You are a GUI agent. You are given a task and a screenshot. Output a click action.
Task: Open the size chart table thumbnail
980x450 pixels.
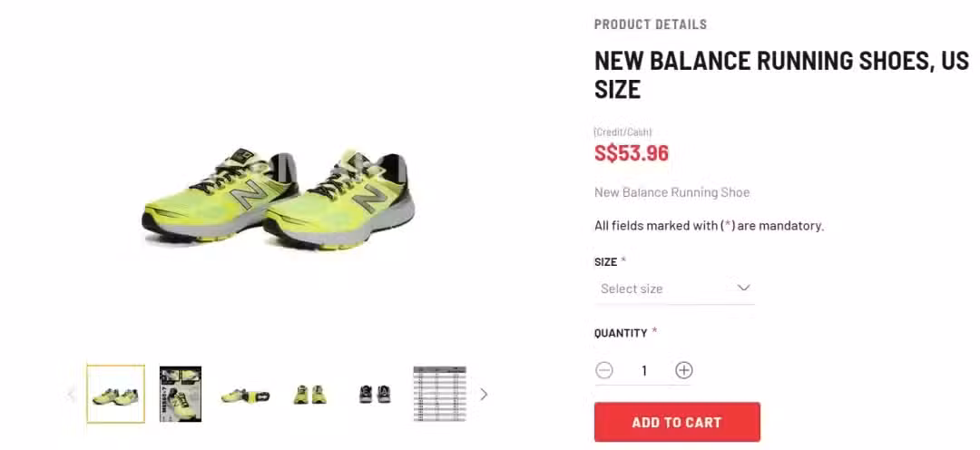coord(440,394)
